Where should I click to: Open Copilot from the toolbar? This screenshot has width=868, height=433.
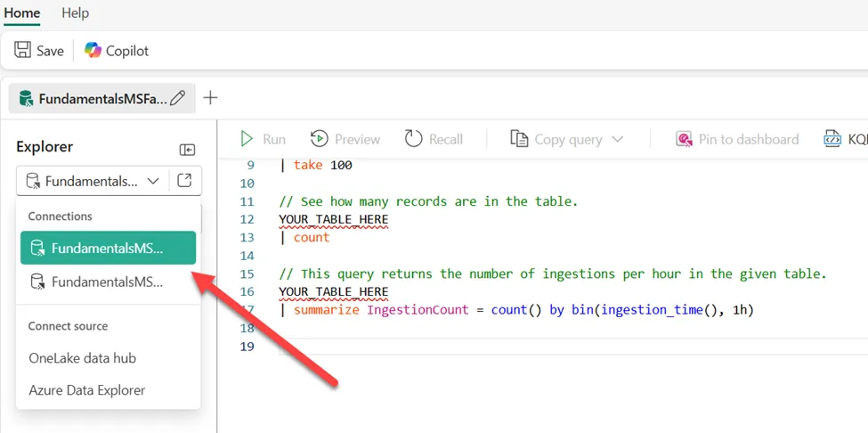coord(117,51)
